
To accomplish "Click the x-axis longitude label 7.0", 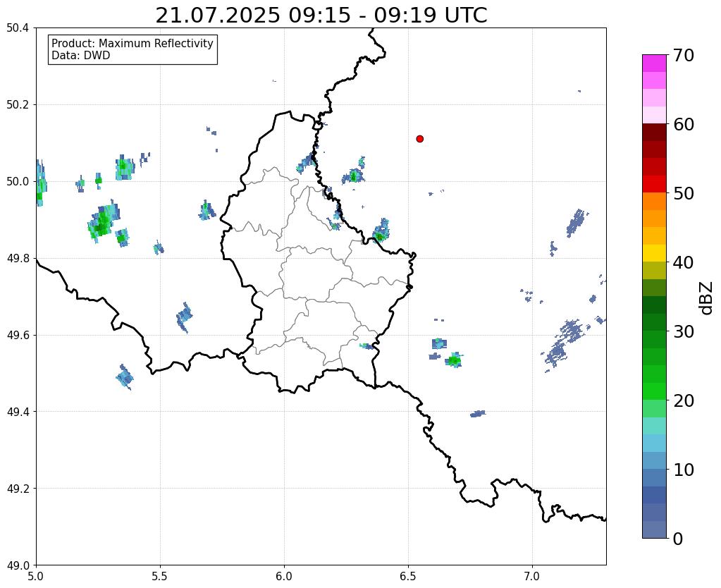I will pyautogui.click(x=532, y=577).
